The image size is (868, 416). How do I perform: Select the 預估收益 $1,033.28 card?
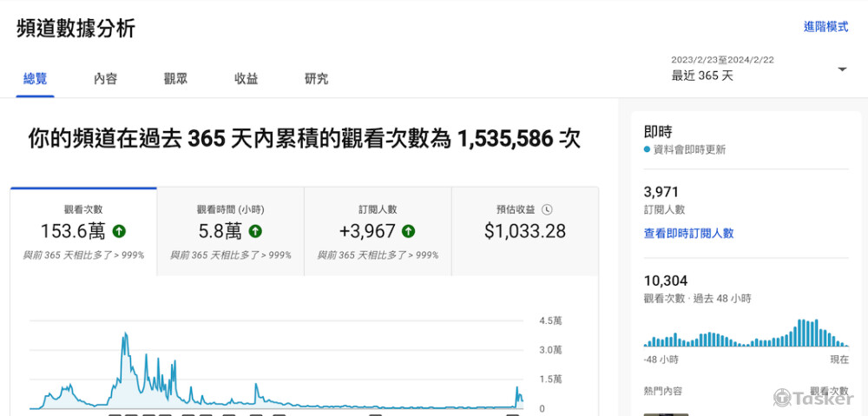[524, 232]
